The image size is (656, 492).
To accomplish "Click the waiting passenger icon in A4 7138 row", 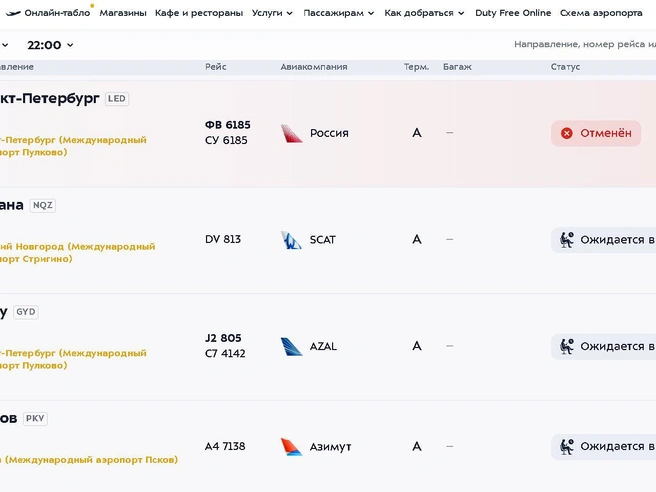I will coord(567,447).
